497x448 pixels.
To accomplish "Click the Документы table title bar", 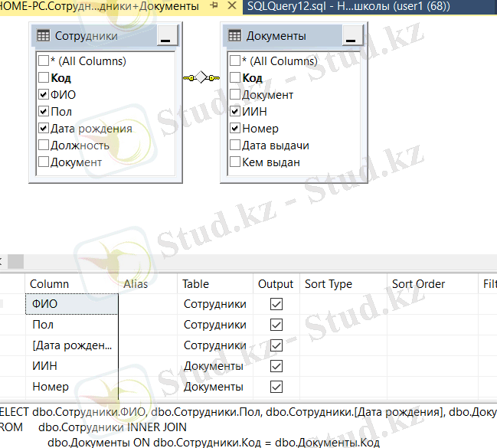I will [283, 35].
